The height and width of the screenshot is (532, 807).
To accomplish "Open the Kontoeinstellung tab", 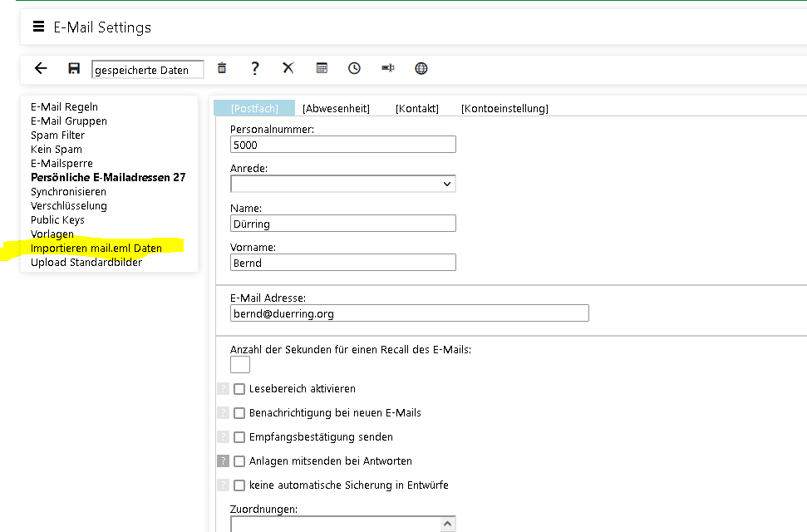I will click(504, 108).
